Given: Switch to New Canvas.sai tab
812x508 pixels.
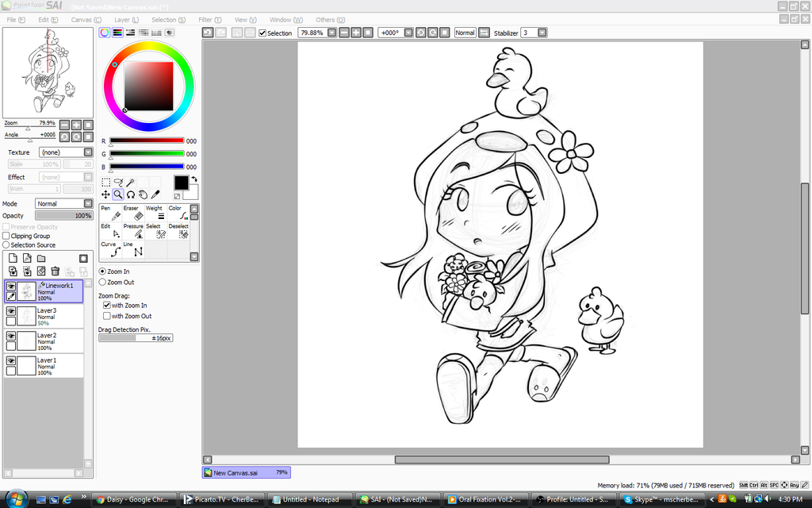Looking at the screenshot, I should point(247,472).
